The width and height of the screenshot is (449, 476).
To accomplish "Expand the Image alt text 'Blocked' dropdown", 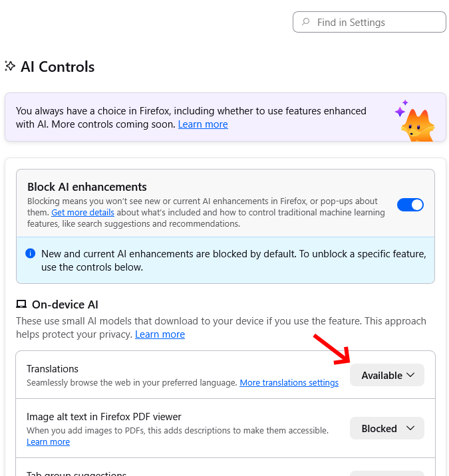I will click(x=387, y=429).
